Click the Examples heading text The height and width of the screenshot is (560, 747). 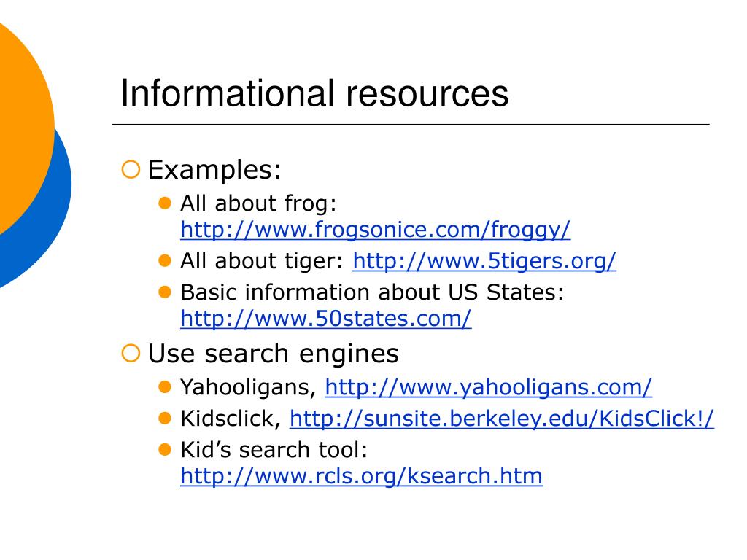click(215, 170)
